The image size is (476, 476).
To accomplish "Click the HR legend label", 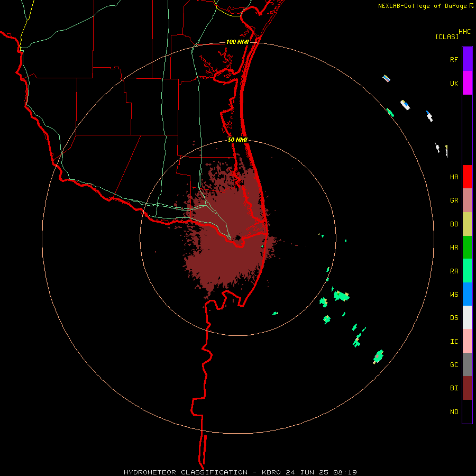I will 454,248.
